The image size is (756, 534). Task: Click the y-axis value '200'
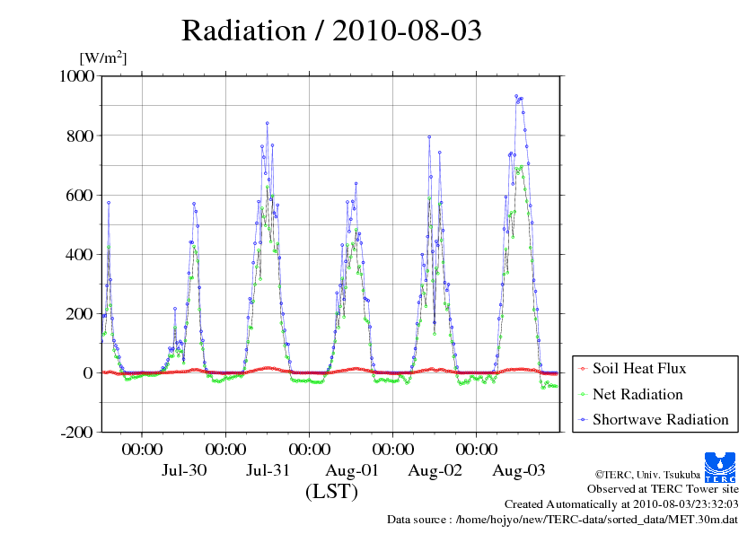tap(80, 313)
